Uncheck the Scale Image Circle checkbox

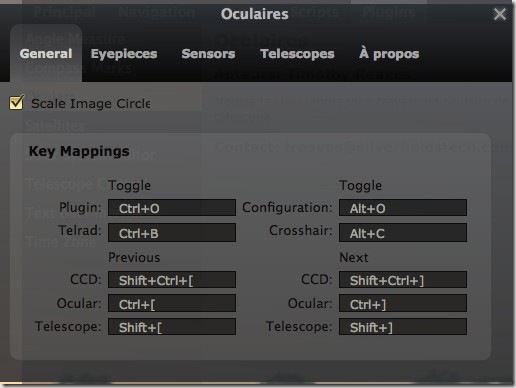click(16, 102)
